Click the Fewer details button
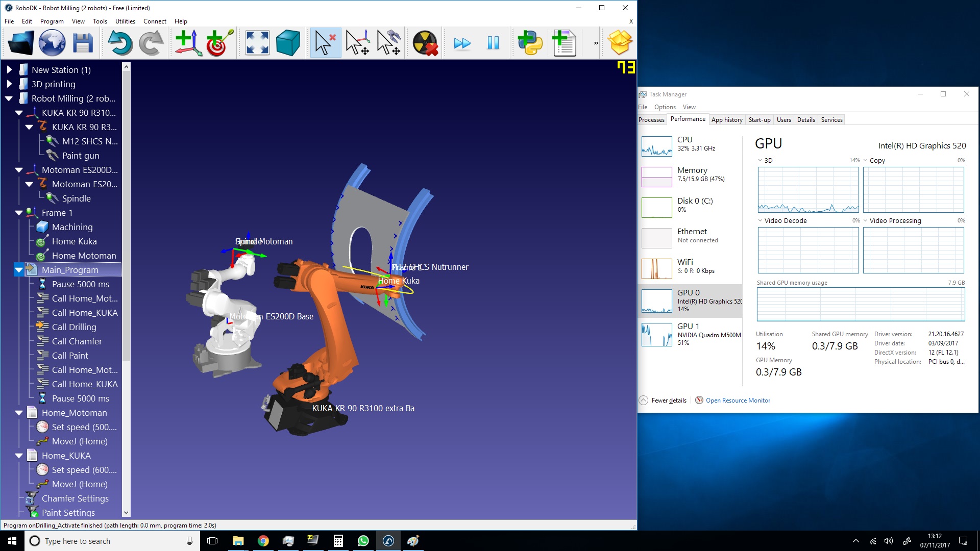 click(663, 400)
